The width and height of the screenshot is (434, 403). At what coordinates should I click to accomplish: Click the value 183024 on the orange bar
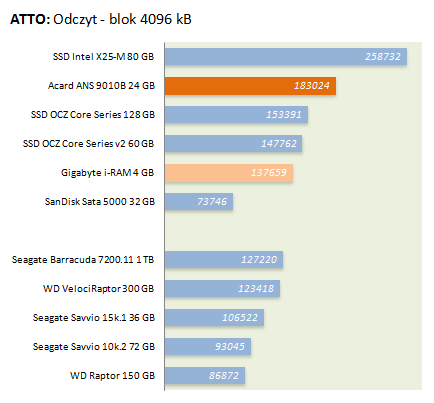312,86
